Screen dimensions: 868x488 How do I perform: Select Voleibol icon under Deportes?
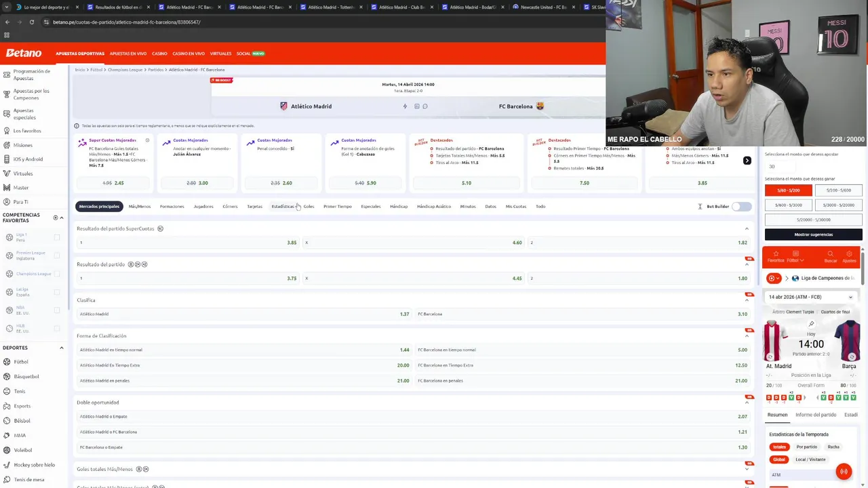pos(7,450)
